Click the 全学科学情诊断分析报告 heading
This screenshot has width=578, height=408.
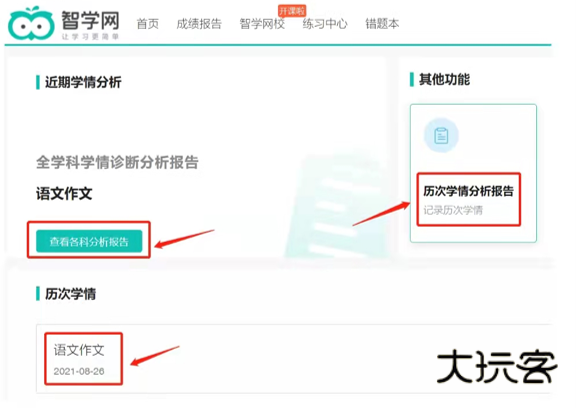click(117, 162)
